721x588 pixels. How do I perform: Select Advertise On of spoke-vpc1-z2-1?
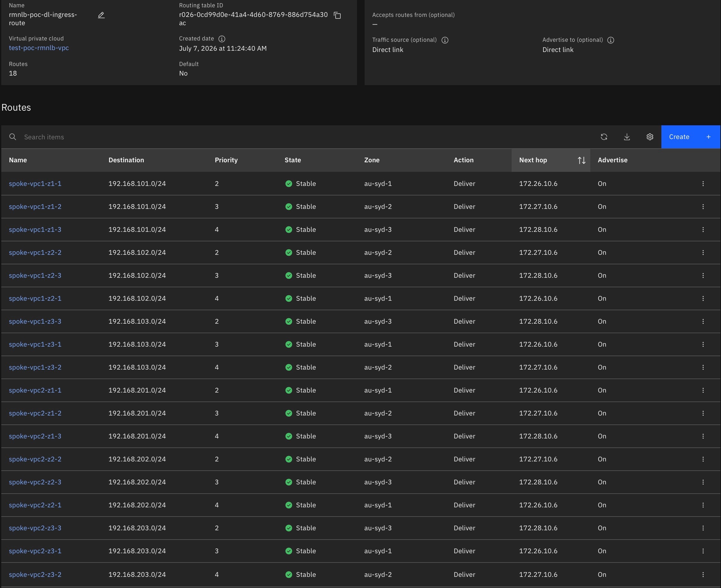click(x=602, y=298)
